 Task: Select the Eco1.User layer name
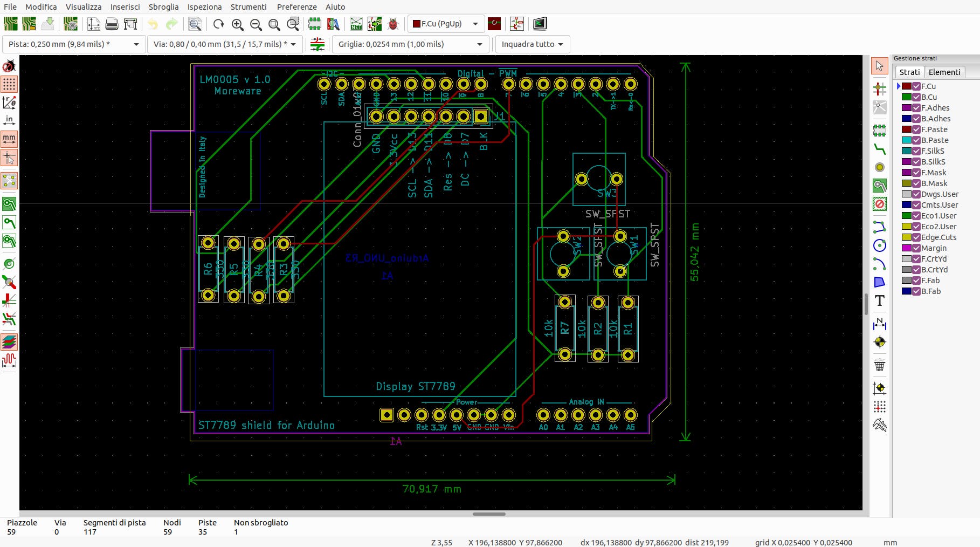(x=938, y=216)
